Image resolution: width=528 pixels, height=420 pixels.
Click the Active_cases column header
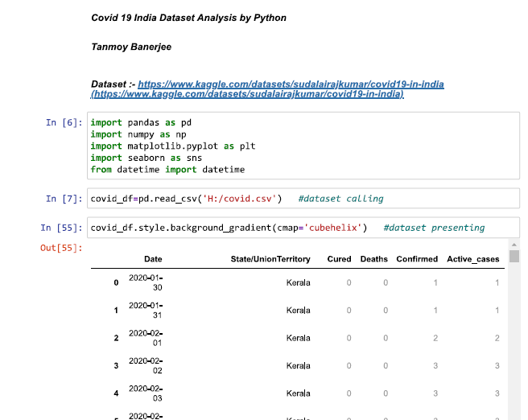click(x=472, y=259)
